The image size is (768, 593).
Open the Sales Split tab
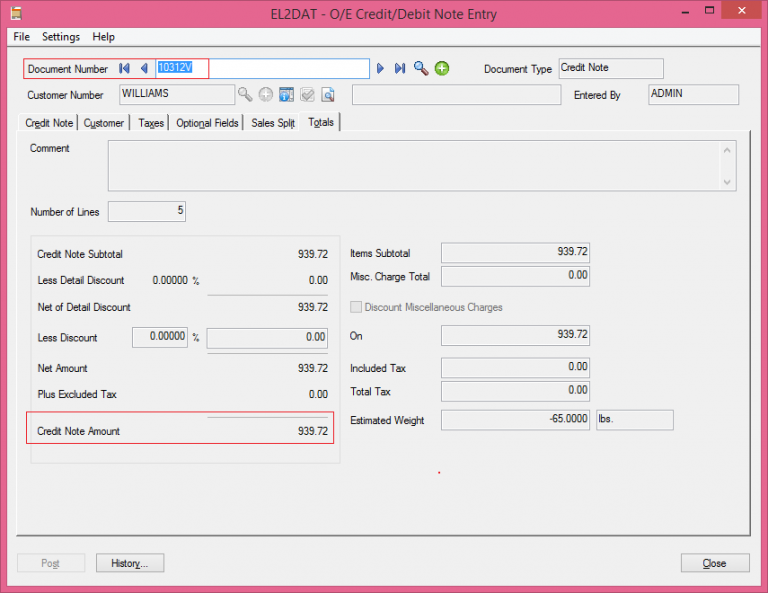[273, 123]
